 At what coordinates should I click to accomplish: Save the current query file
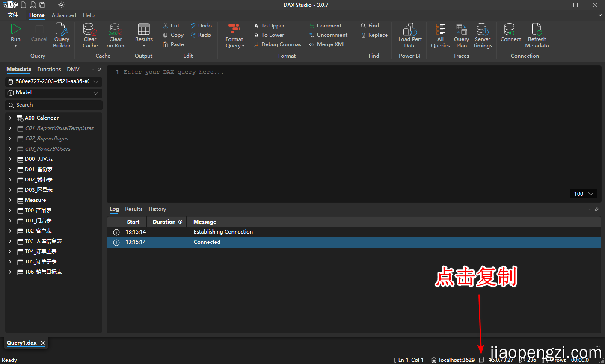42,5
